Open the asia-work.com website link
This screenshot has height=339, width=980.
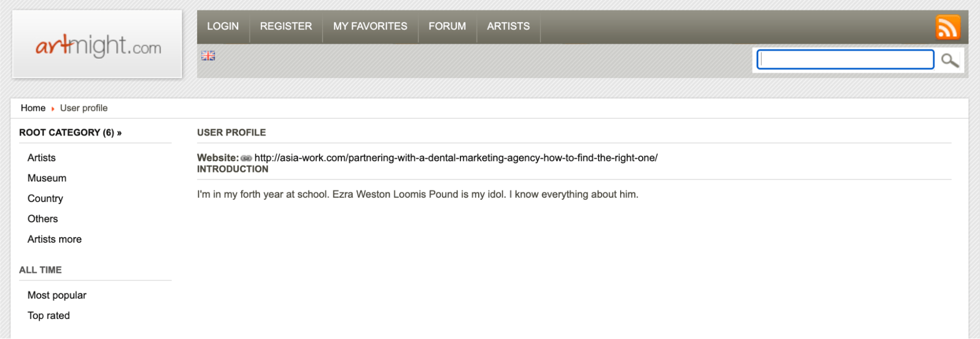pos(455,158)
